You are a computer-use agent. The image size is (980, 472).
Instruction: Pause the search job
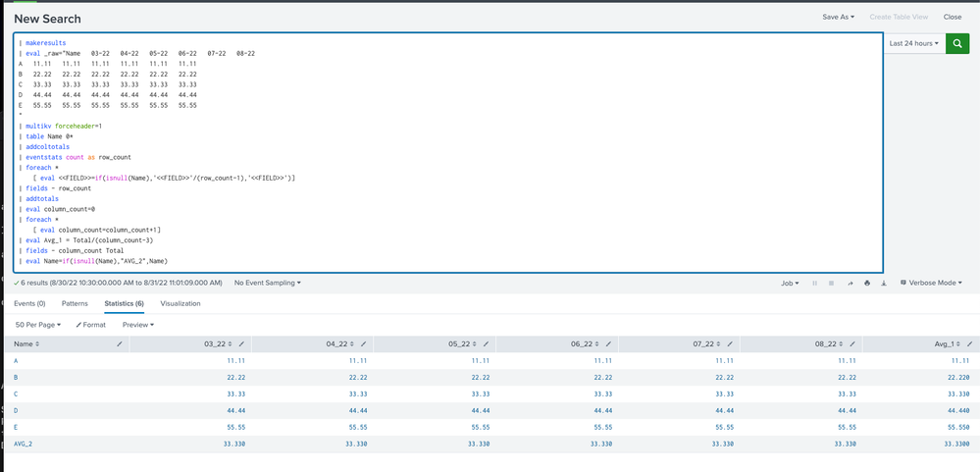[x=814, y=283]
